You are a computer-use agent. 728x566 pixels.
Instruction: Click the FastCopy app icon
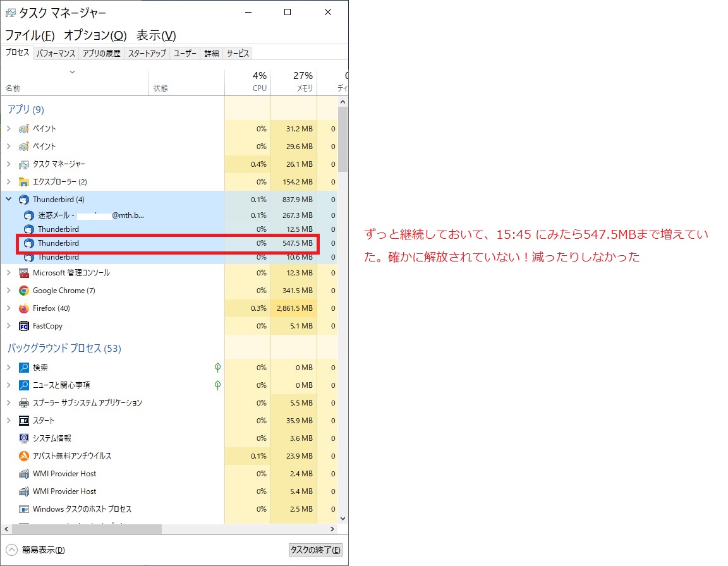click(24, 326)
